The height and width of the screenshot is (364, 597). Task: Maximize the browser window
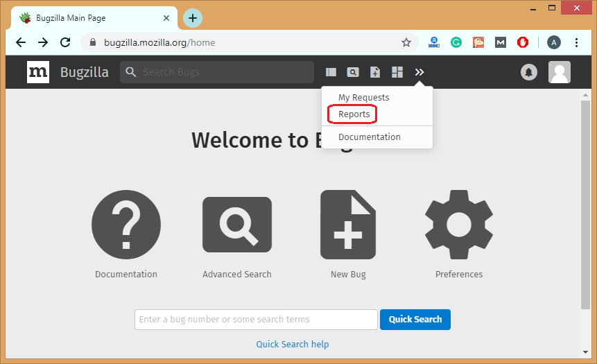click(552, 8)
